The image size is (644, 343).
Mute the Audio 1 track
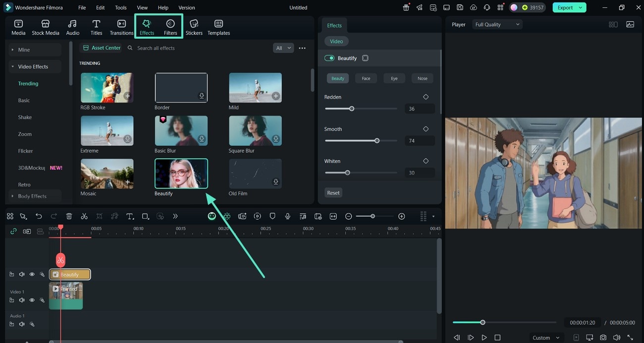click(x=22, y=324)
